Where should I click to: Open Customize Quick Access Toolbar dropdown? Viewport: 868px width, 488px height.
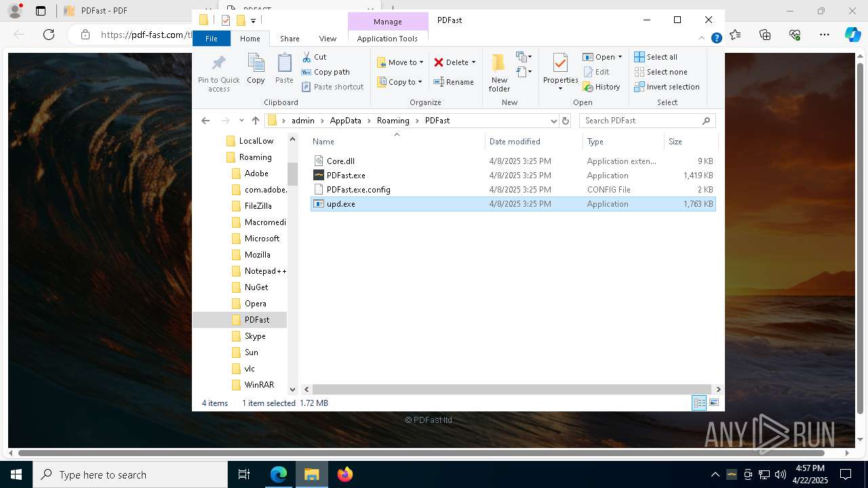[253, 20]
